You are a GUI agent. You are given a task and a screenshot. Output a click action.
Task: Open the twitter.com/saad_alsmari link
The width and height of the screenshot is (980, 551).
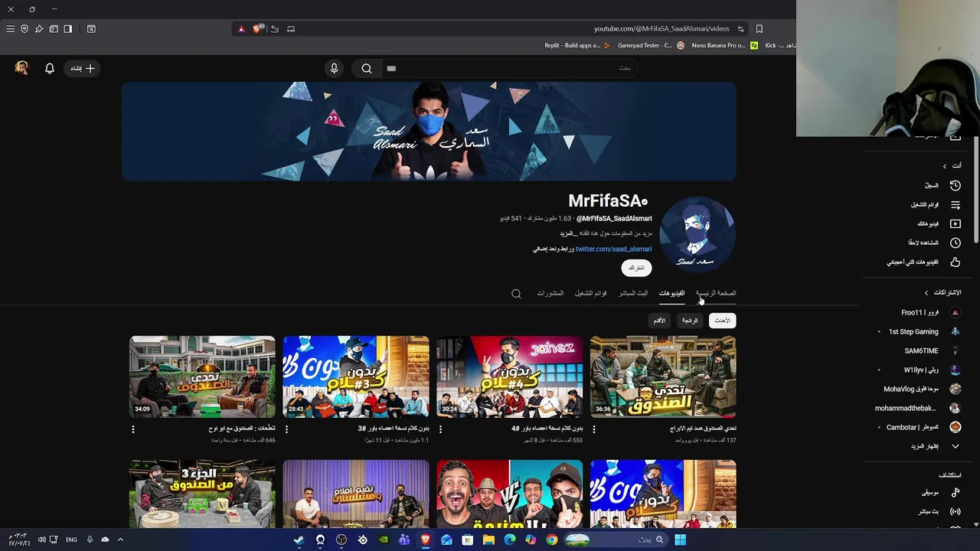coord(614,249)
